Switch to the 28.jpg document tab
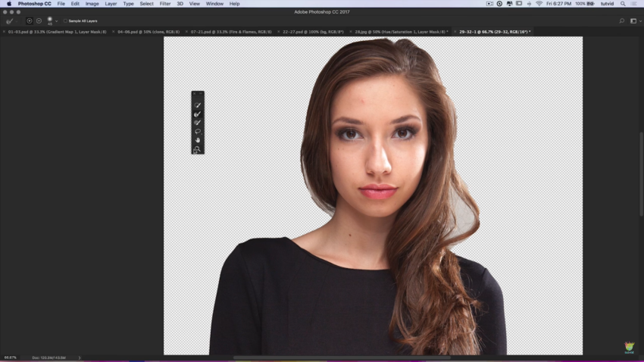 pyautogui.click(x=402, y=32)
